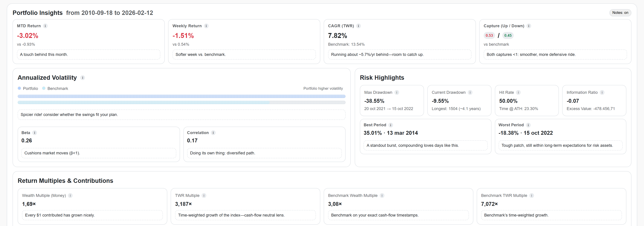Click the Correlation info icon

[213, 133]
